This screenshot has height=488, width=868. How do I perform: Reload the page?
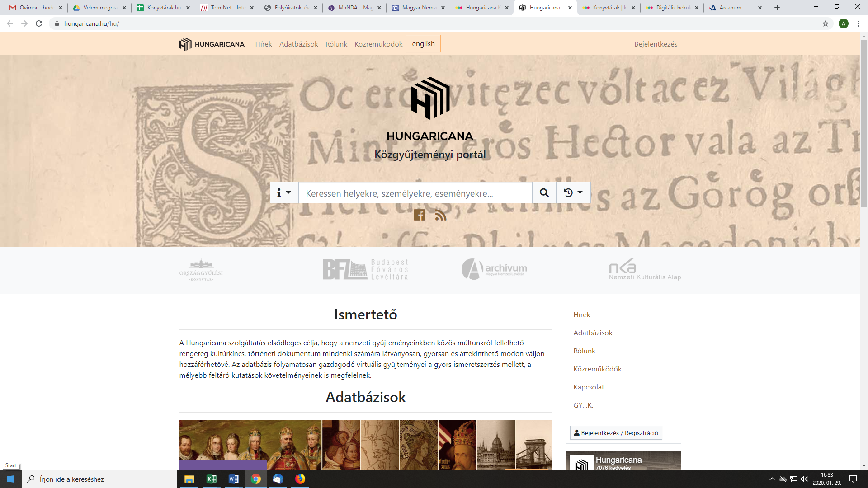click(39, 23)
